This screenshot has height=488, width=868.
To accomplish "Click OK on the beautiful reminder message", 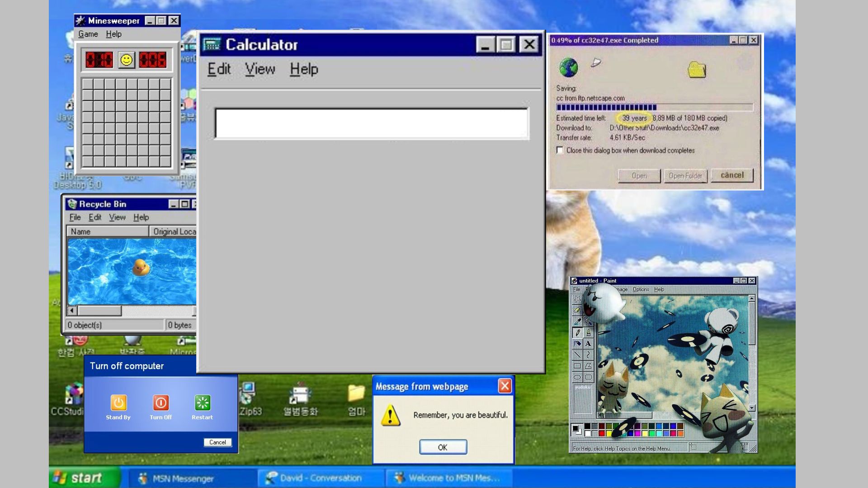I will tap(442, 447).
